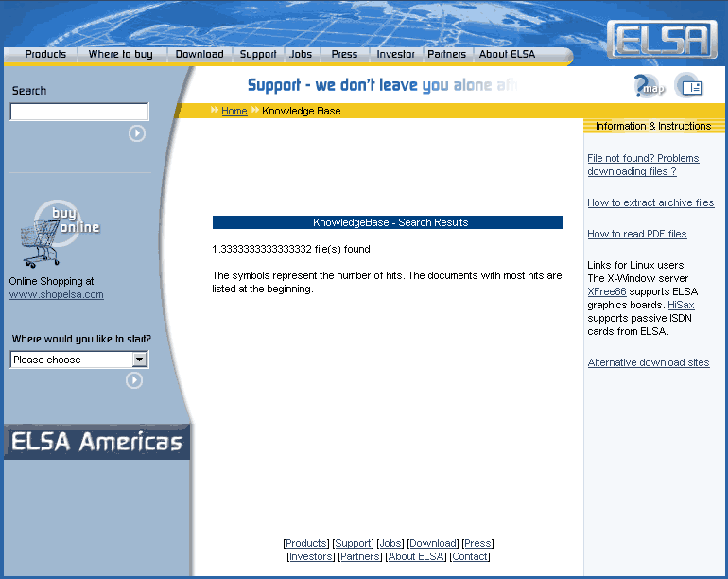Select the Download menu item
Viewport: 728px width, 579px height.
(x=199, y=55)
